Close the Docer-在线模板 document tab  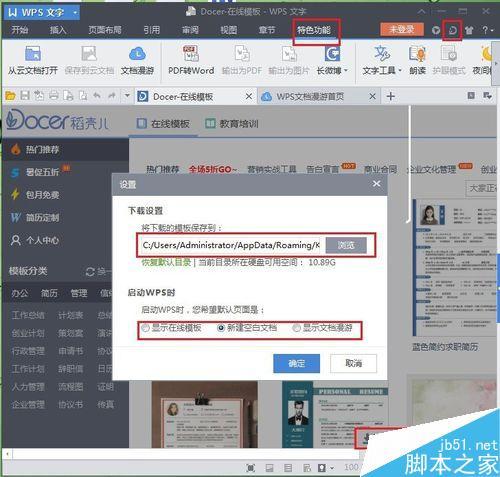click(x=249, y=97)
